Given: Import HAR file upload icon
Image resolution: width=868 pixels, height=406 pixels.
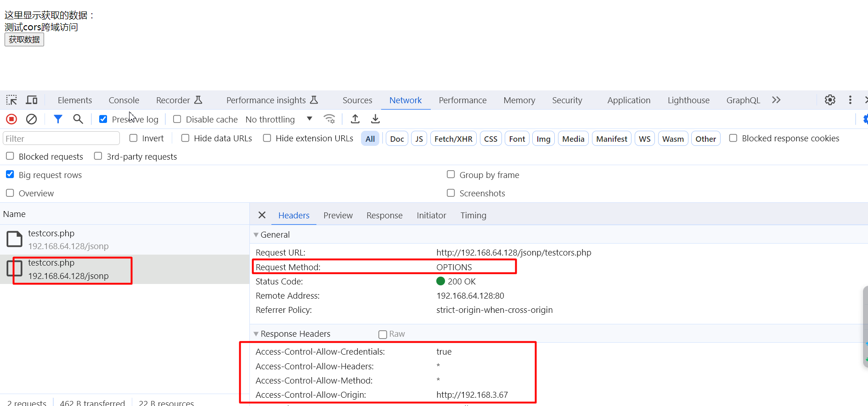Looking at the screenshot, I should (x=355, y=119).
